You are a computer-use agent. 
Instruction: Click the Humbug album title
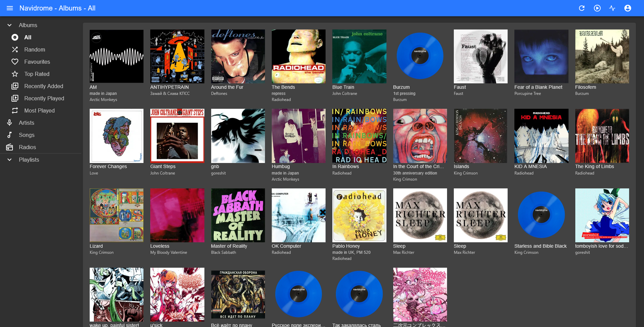[x=281, y=166]
